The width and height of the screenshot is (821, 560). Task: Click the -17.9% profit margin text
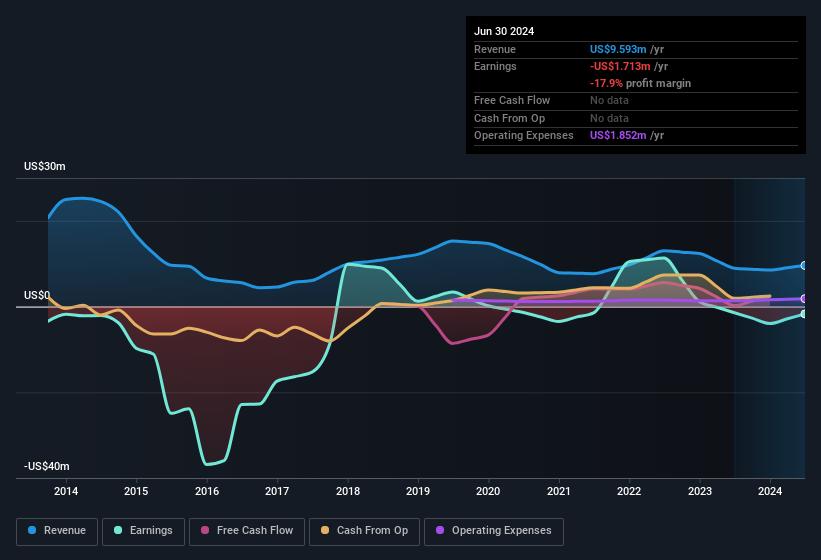click(640, 83)
